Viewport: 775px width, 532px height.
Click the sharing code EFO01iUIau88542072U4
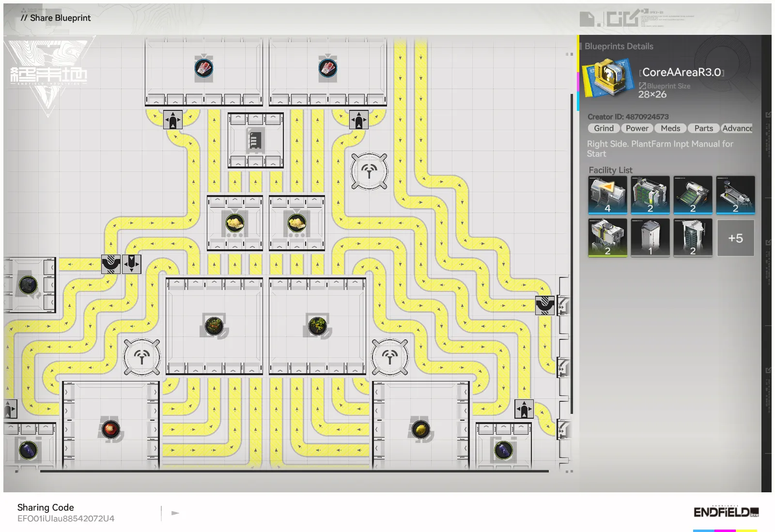point(66,518)
